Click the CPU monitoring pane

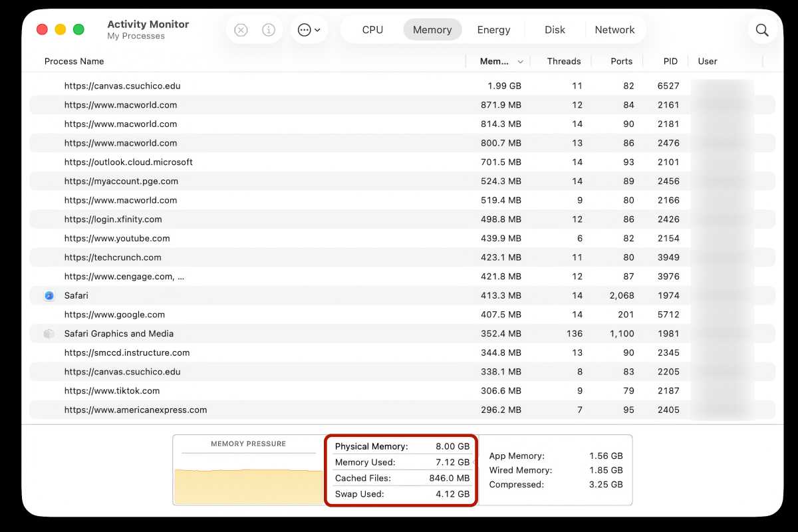372,29
